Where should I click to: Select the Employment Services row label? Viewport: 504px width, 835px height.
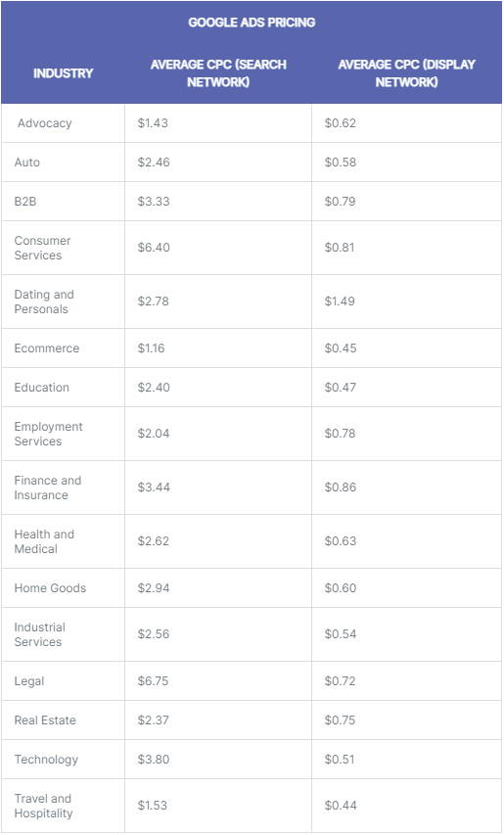coord(48,434)
